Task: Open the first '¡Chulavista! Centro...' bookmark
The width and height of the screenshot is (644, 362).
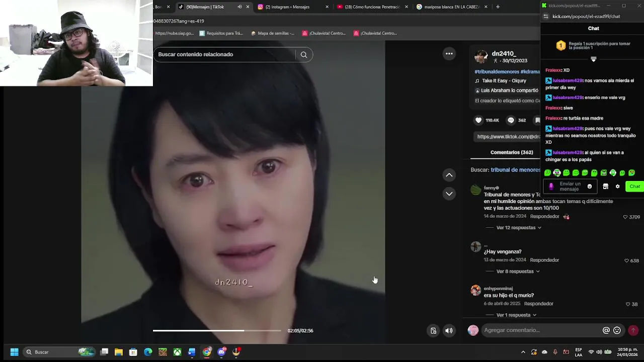Action: (x=324, y=33)
